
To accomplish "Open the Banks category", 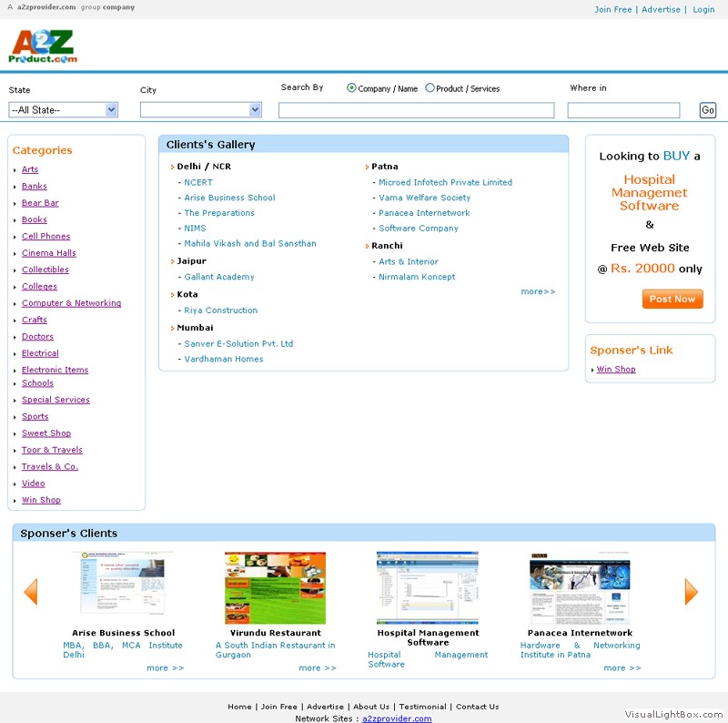I will 35,187.
